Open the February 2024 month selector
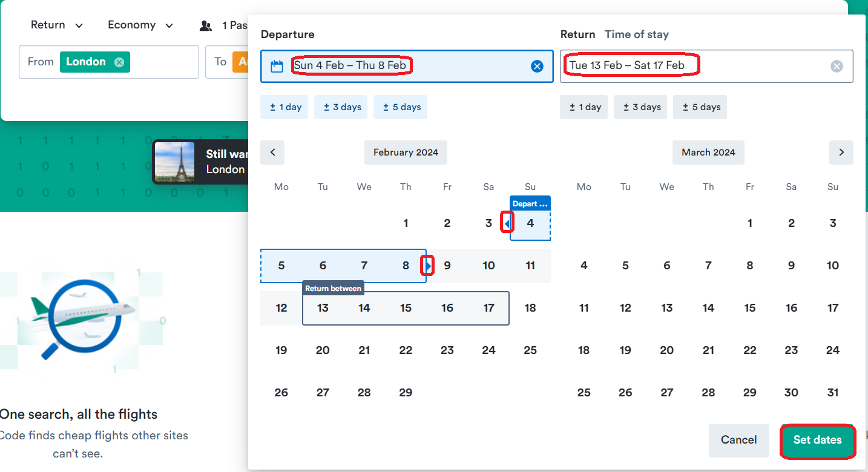The height and width of the screenshot is (472, 868). pyautogui.click(x=406, y=152)
